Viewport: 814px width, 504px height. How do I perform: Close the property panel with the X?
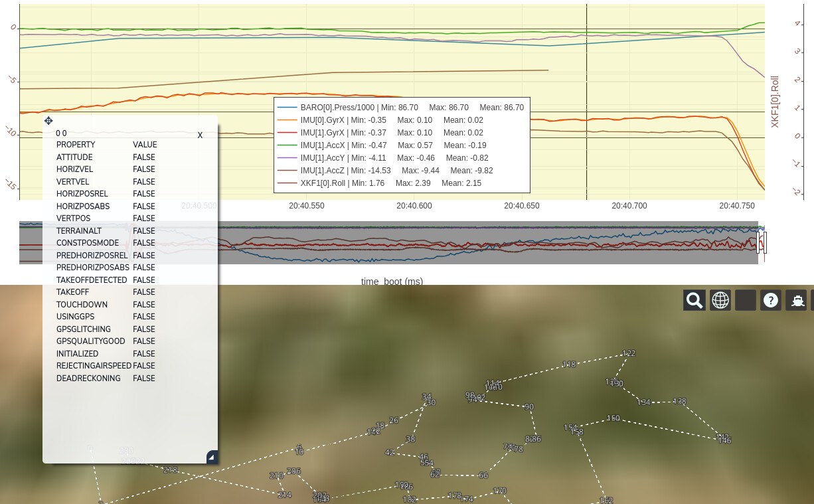(x=200, y=135)
